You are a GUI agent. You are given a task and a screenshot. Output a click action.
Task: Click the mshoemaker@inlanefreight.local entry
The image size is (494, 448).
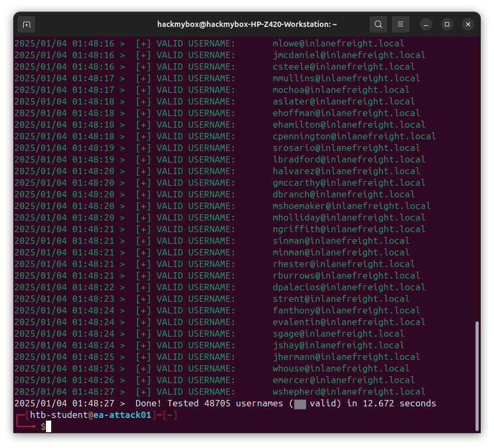point(351,206)
